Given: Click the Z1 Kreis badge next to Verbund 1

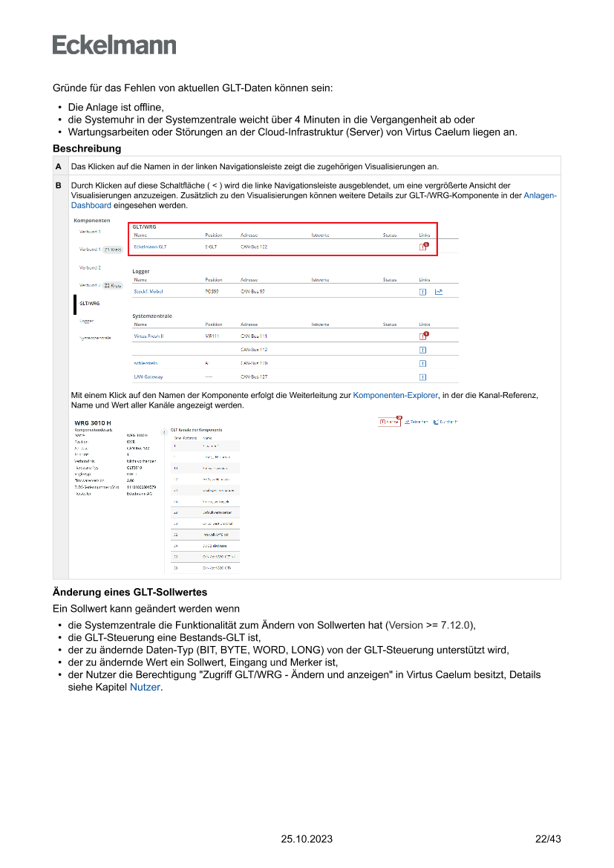Looking at the screenshot, I should click(x=112, y=249).
